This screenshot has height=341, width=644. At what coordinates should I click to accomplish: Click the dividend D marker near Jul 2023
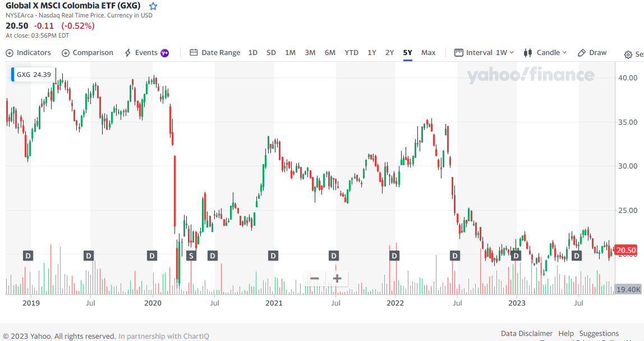pos(577,256)
